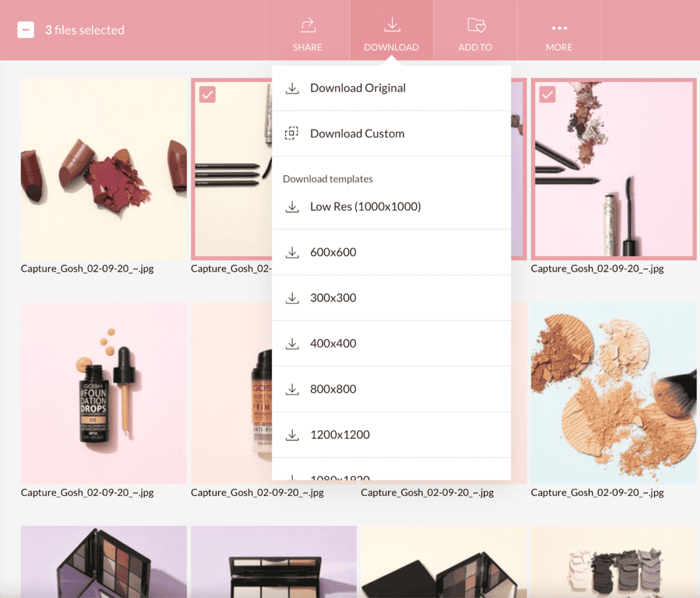Deselect all files using the minus checkbox
The height and width of the screenshot is (598, 700).
[26, 30]
